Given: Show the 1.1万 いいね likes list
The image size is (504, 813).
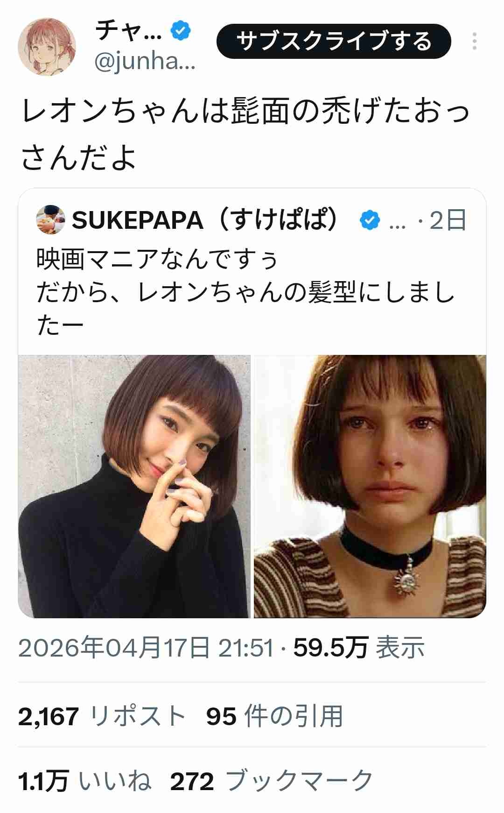Looking at the screenshot, I should [x=85, y=781].
